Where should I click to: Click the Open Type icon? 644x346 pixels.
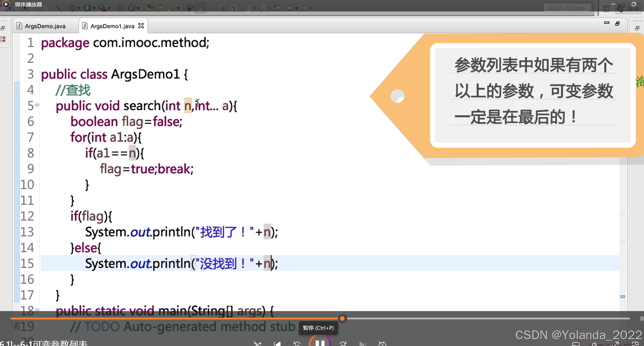(149, 8)
